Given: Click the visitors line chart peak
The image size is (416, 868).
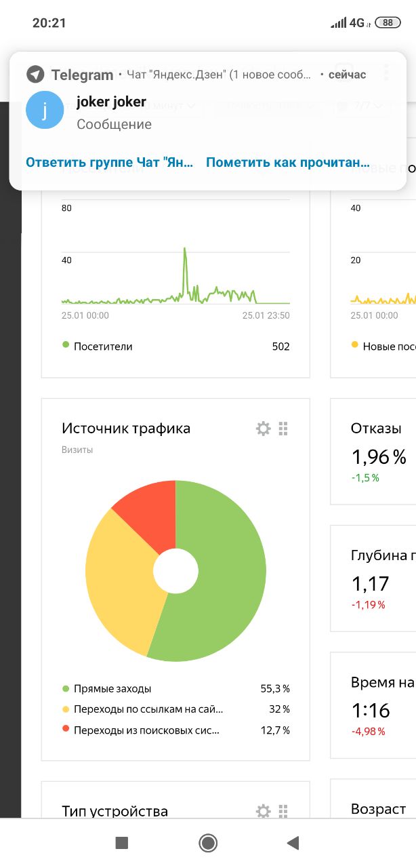Looking at the screenshot, I should tap(184, 250).
